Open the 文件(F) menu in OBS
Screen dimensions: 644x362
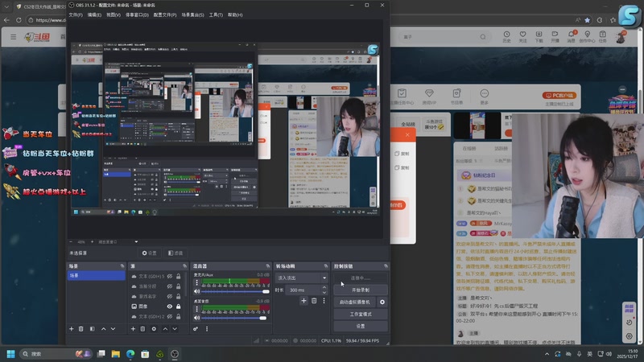point(76,14)
